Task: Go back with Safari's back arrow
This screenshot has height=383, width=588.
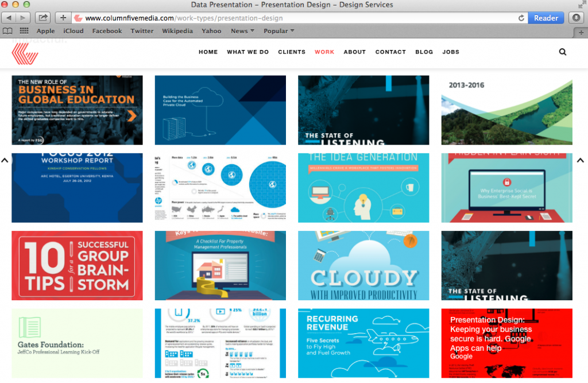Action: click(x=9, y=18)
